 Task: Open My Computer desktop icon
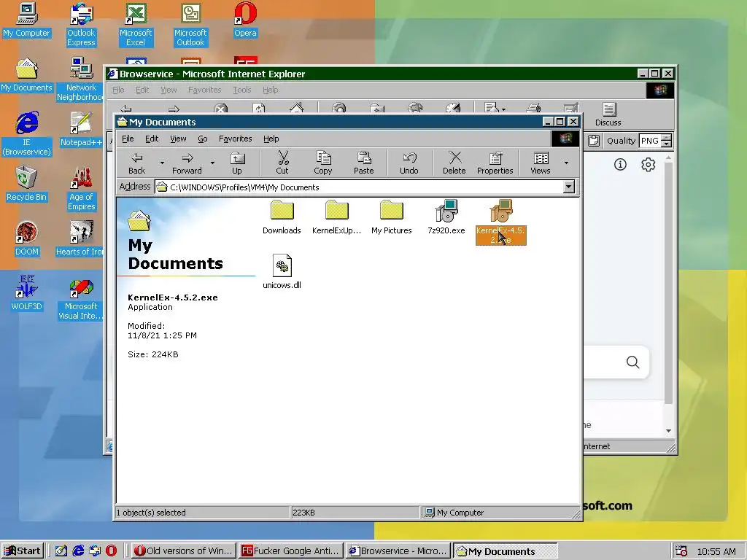coord(26,20)
